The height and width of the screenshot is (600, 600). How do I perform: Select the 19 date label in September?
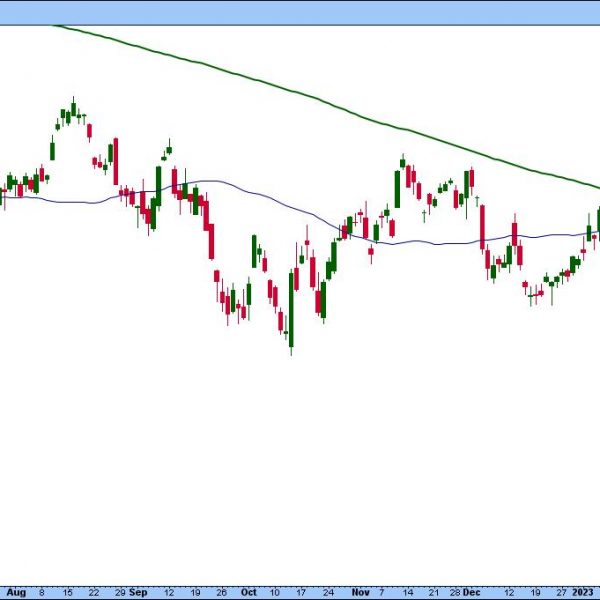pos(195,592)
